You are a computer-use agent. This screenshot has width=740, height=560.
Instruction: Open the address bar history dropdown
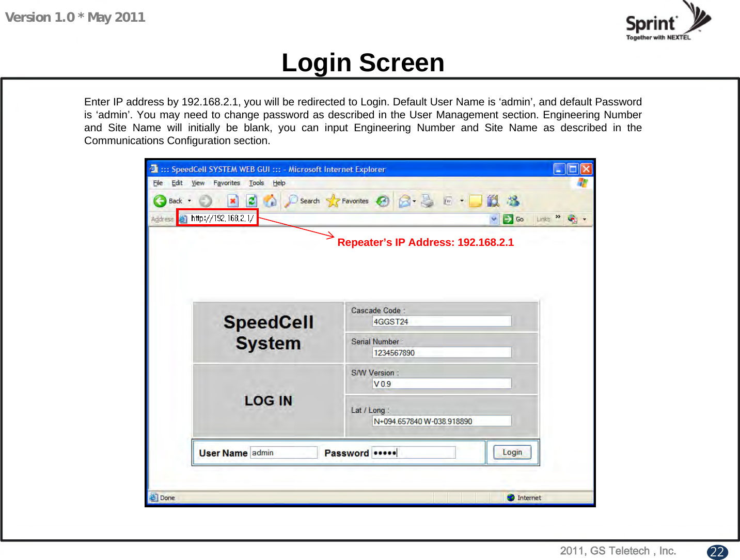[494, 219]
